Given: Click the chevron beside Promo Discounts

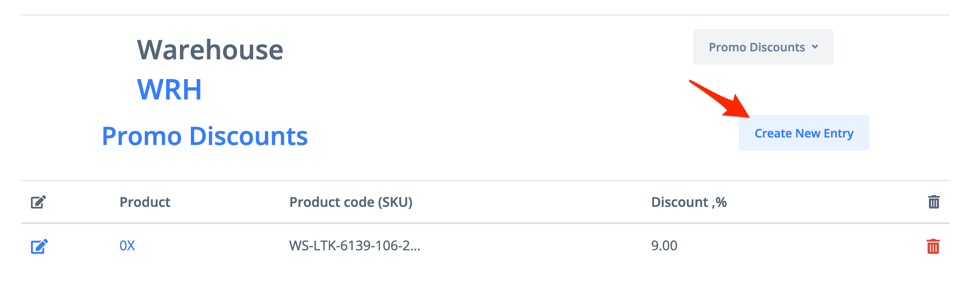Looking at the screenshot, I should tap(815, 47).
